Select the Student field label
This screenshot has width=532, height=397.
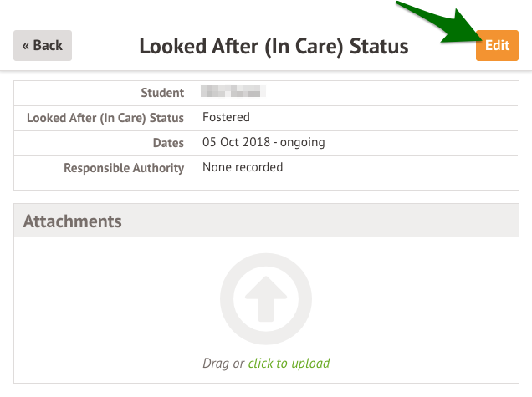(163, 93)
